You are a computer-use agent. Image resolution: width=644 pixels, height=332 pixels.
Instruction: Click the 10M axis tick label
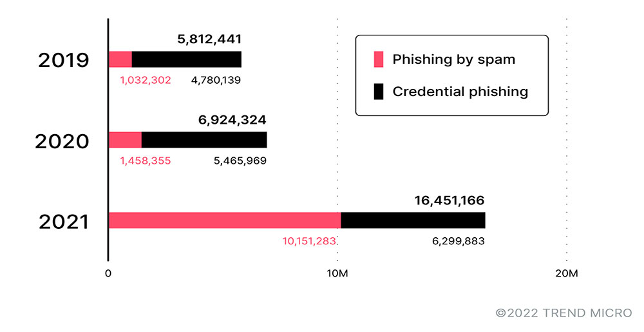point(337,274)
